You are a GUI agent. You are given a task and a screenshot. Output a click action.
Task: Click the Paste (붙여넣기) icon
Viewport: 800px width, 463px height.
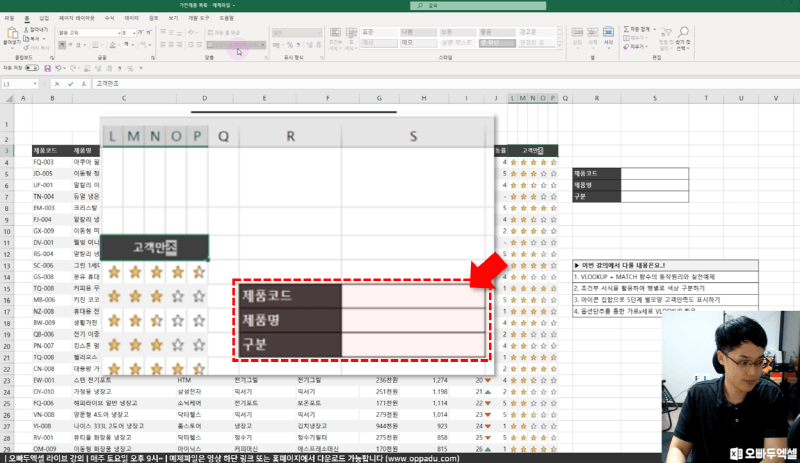click(x=11, y=36)
